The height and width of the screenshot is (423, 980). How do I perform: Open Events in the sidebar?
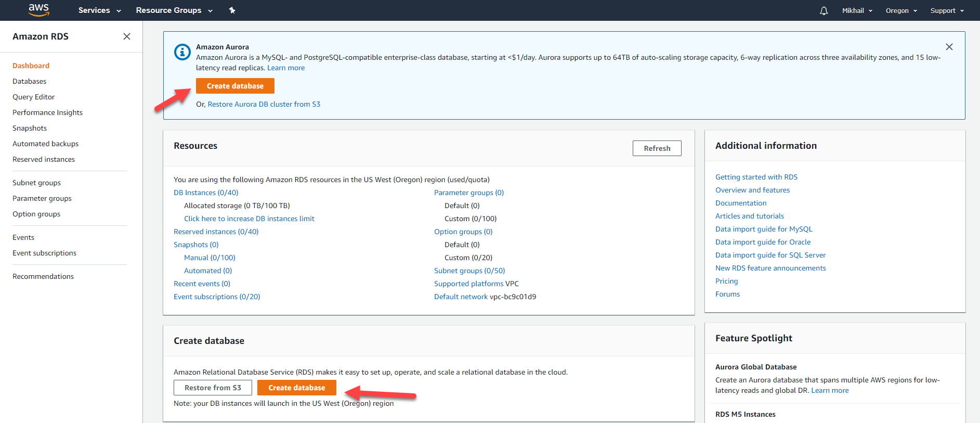click(23, 237)
